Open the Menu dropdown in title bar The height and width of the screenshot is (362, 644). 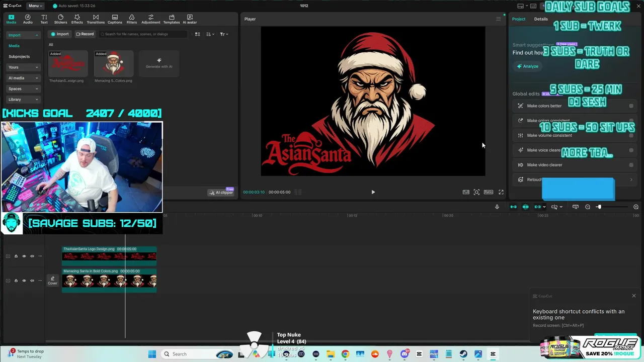coord(35,6)
